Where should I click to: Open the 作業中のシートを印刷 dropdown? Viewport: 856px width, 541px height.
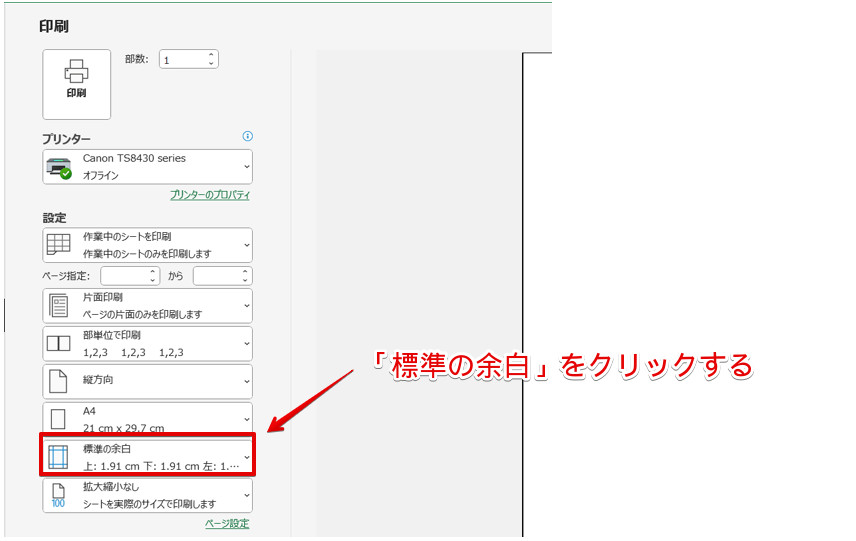147,245
